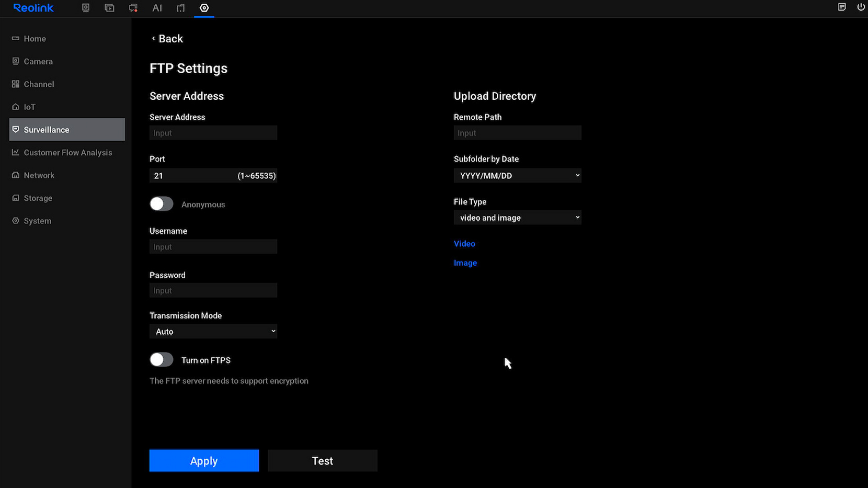Image resolution: width=868 pixels, height=488 pixels.
Task: Click the Username input field
Action: point(213,247)
